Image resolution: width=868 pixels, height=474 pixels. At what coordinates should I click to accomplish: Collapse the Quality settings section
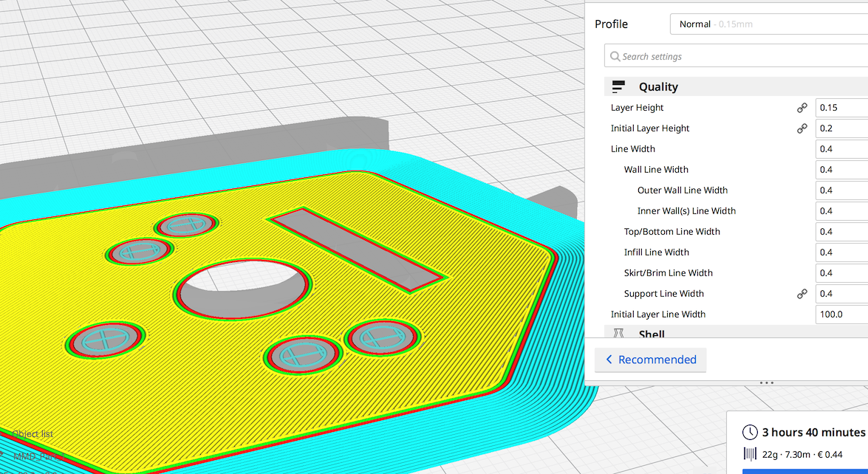pyautogui.click(x=736, y=87)
